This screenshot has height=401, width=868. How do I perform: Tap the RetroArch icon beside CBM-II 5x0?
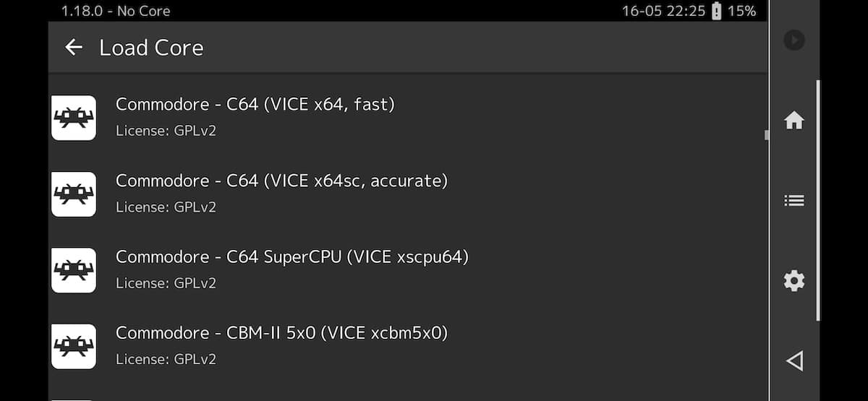click(x=74, y=346)
